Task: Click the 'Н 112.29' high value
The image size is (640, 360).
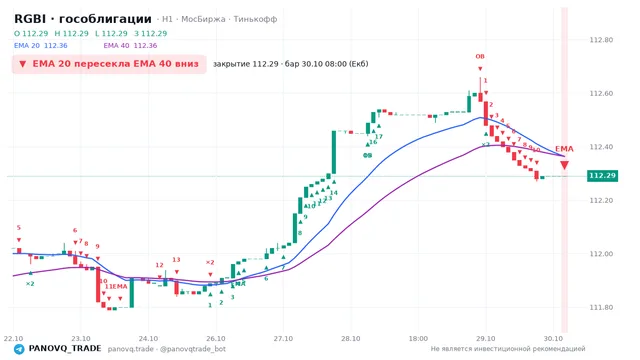Action: coord(71,33)
